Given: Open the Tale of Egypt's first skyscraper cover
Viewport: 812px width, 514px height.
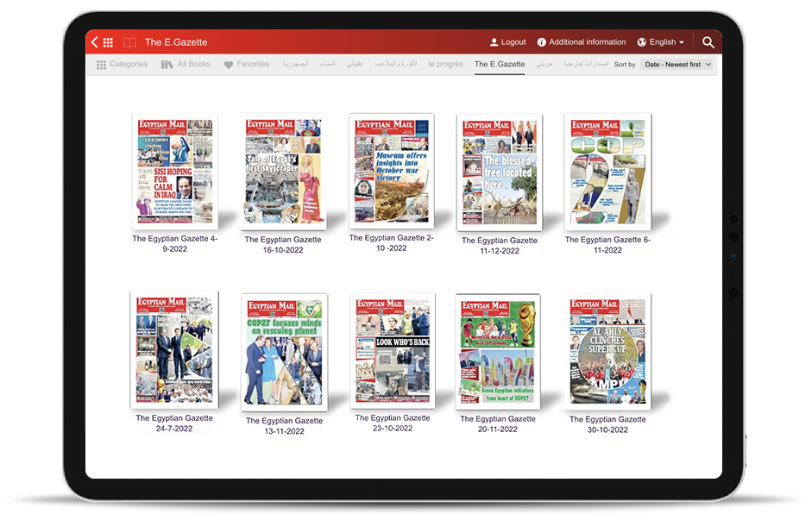Looking at the screenshot, I should click(283, 172).
